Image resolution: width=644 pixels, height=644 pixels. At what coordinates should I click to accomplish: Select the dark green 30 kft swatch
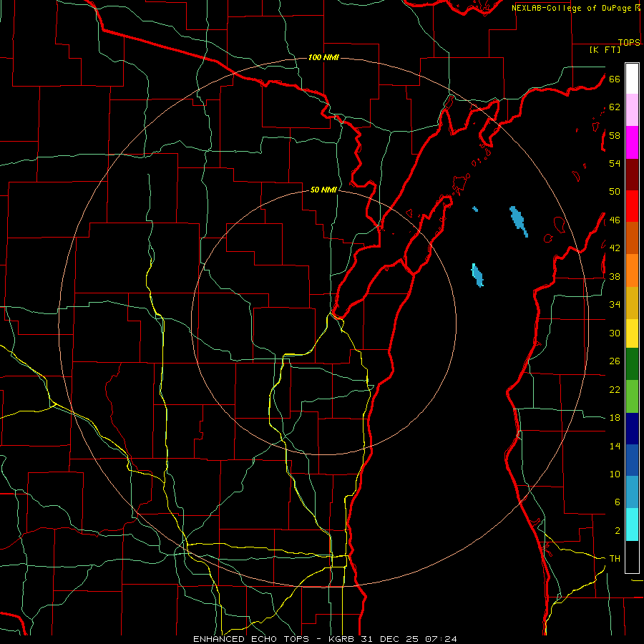[x=632, y=364]
